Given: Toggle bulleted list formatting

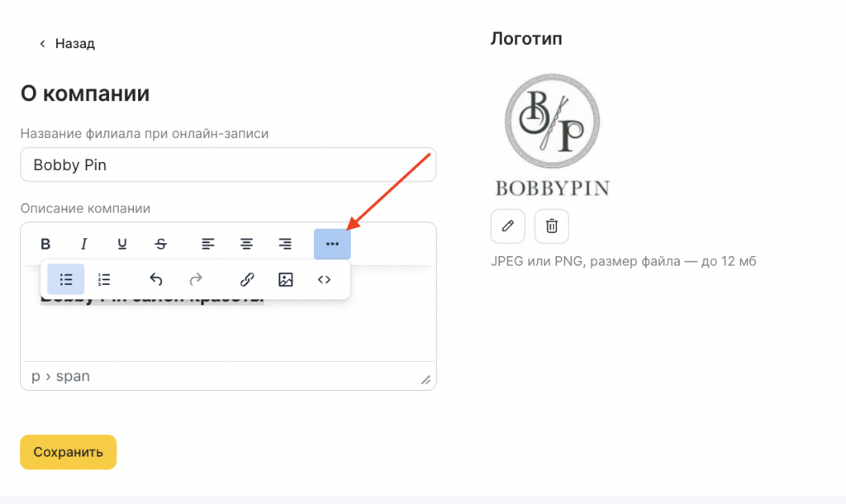Looking at the screenshot, I should [66, 279].
